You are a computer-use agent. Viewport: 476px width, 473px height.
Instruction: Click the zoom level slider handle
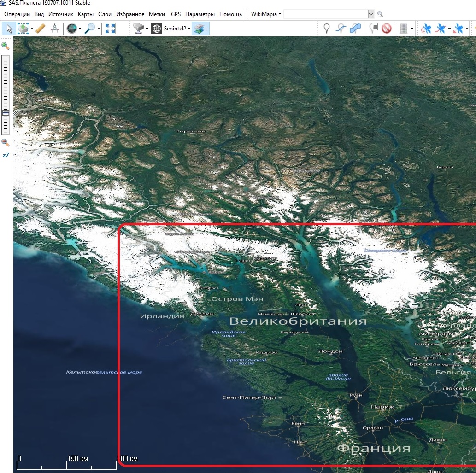6,113
